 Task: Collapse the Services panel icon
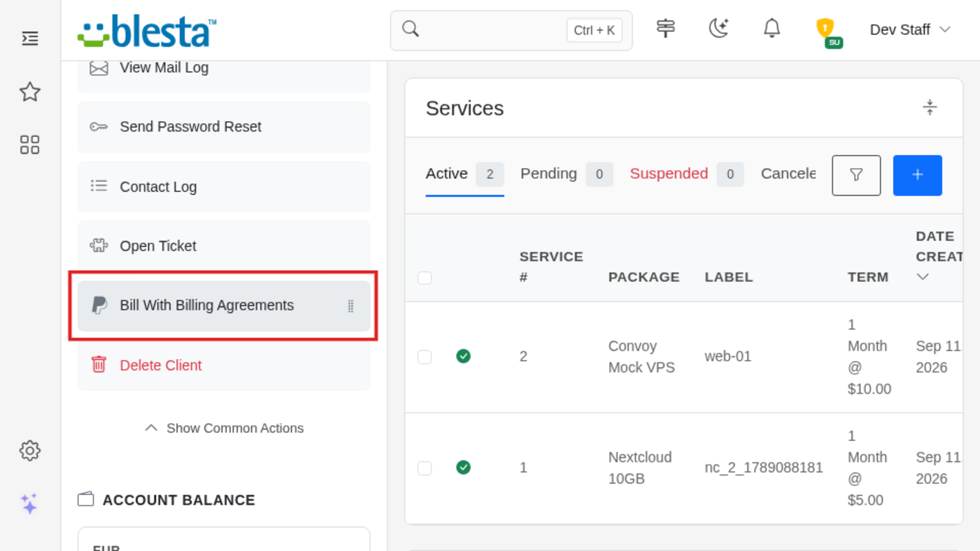tap(930, 107)
